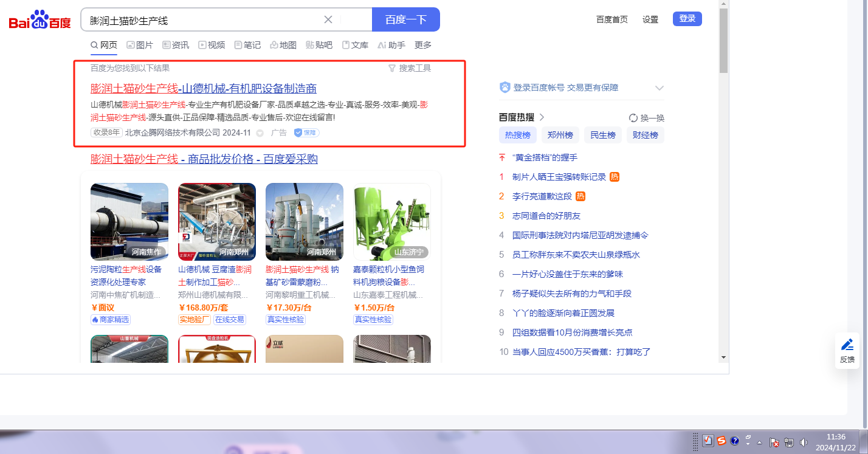Open hot search 制片人晒王宝强转账记录
Screen dimensions: 868x454
pyautogui.click(x=559, y=177)
